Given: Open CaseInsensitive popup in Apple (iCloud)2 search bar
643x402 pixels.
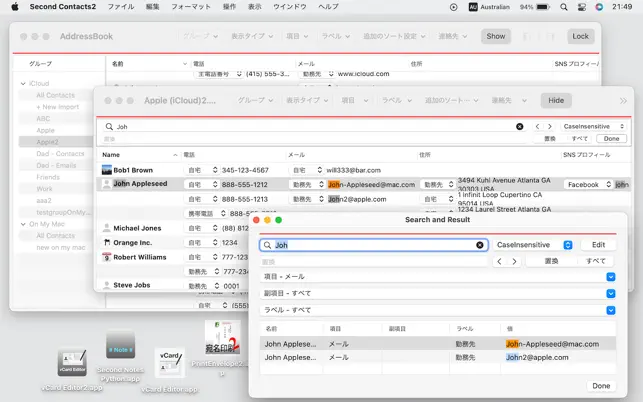Looking at the screenshot, I should (x=594, y=126).
